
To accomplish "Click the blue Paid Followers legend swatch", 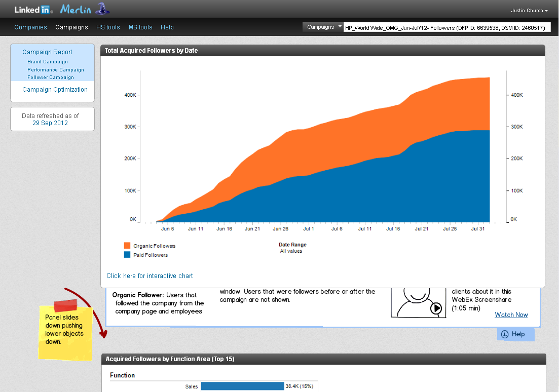I will click(x=127, y=255).
